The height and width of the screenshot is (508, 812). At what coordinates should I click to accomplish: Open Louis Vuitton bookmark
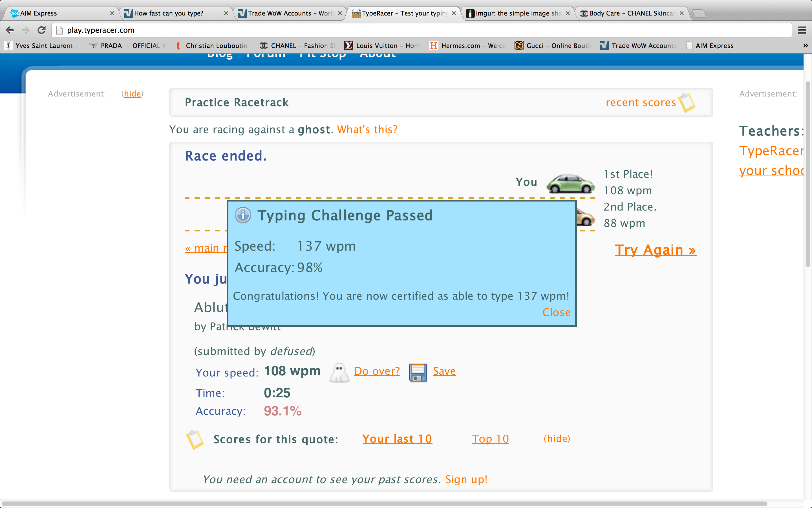coord(383,45)
